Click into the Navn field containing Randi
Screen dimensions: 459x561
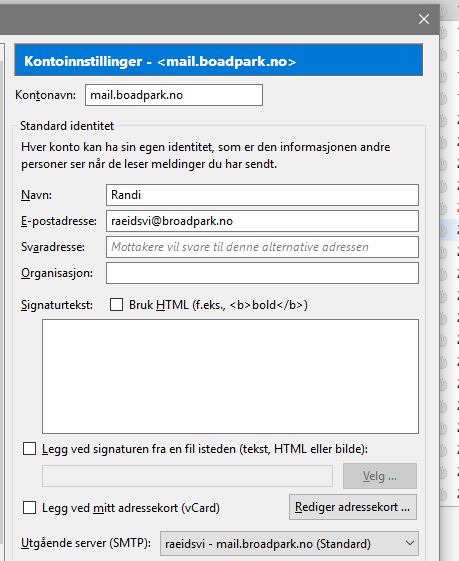pos(262,195)
